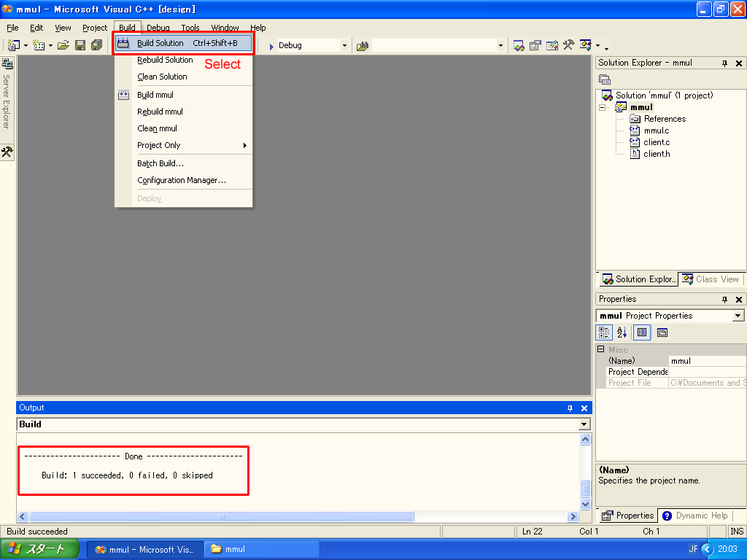Viewport: 747px width, 560px height.
Task: Open the File menu
Action: pos(13,28)
